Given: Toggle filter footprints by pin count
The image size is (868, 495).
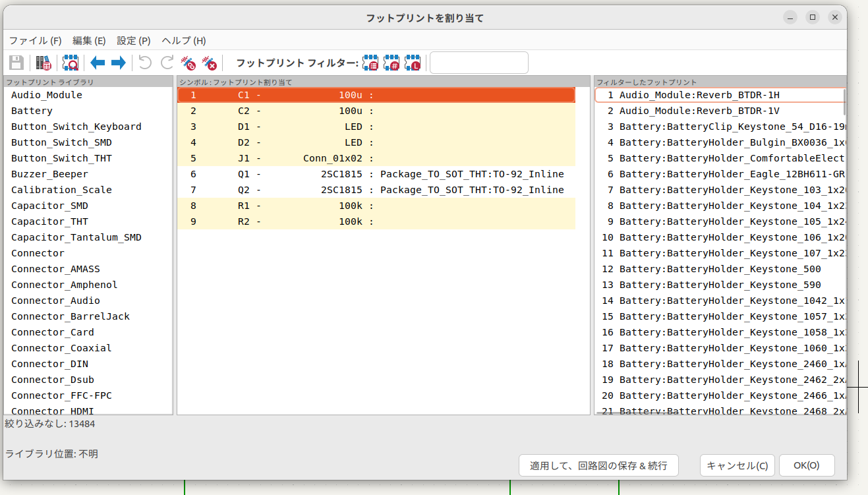Looking at the screenshot, I should [x=391, y=63].
